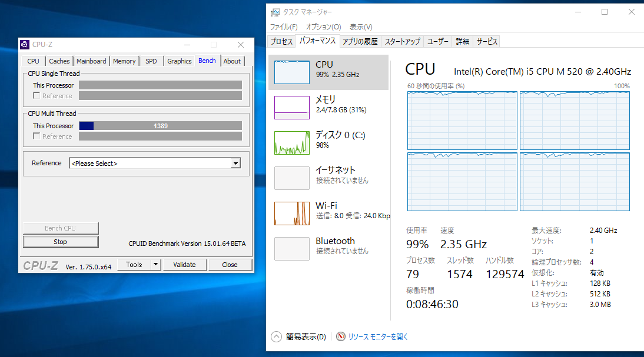
Task: Open the Graphics tab in CPU-Z
Action: (x=179, y=61)
